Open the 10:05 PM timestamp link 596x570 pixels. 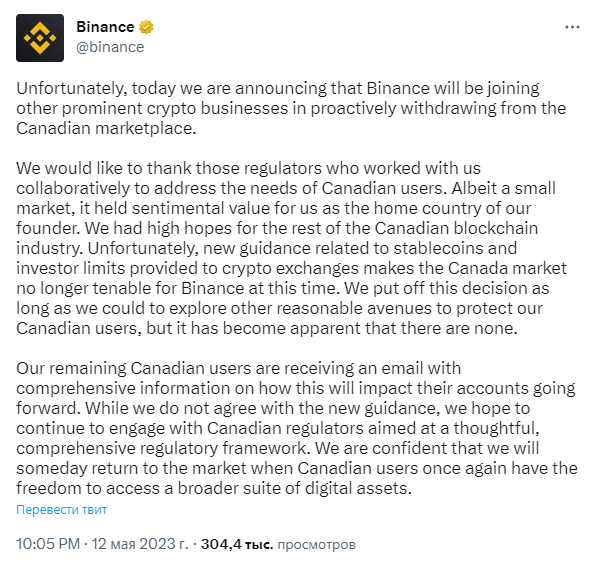click(48, 544)
